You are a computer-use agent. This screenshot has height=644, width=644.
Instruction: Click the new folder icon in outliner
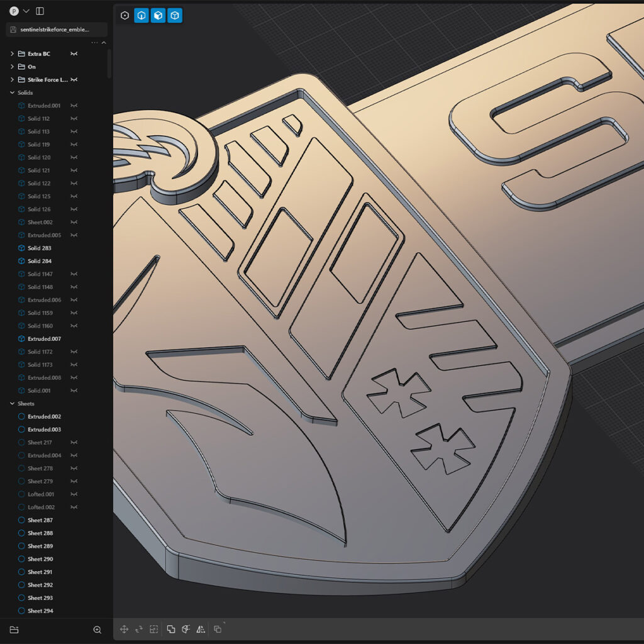click(x=14, y=630)
